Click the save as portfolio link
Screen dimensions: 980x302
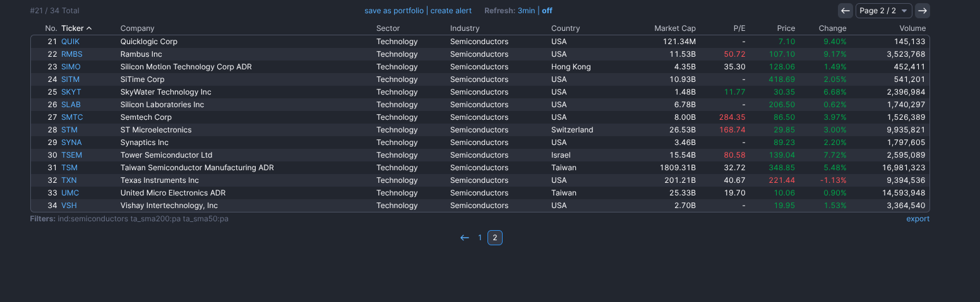tap(394, 11)
